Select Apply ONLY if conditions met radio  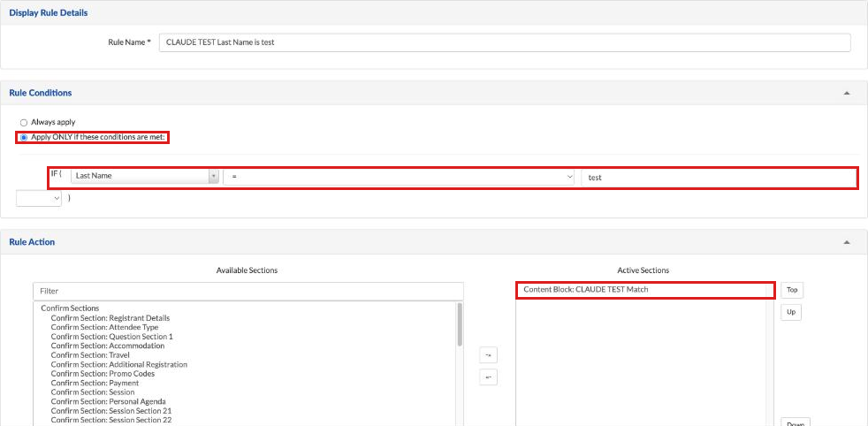coord(23,137)
